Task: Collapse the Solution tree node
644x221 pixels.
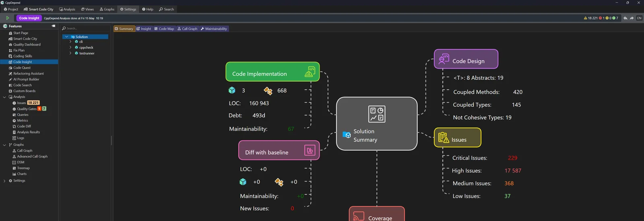Action: pos(66,37)
